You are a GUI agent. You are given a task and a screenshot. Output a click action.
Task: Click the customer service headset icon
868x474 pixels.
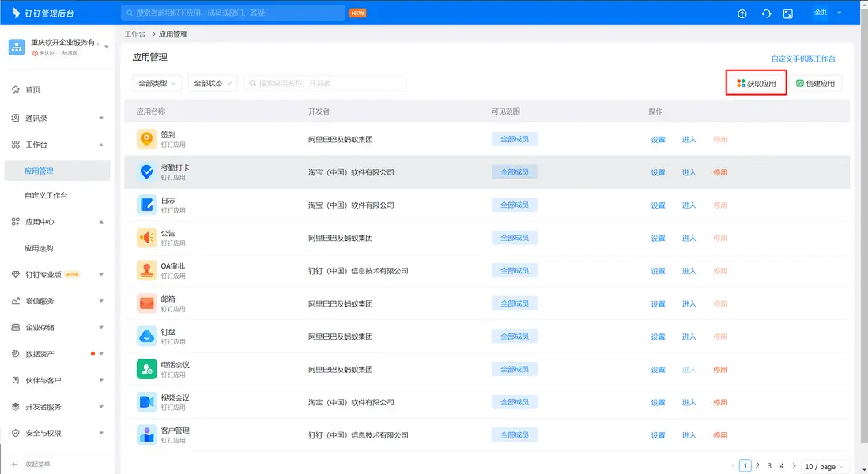pyautogui.click(x=766, y=14)
